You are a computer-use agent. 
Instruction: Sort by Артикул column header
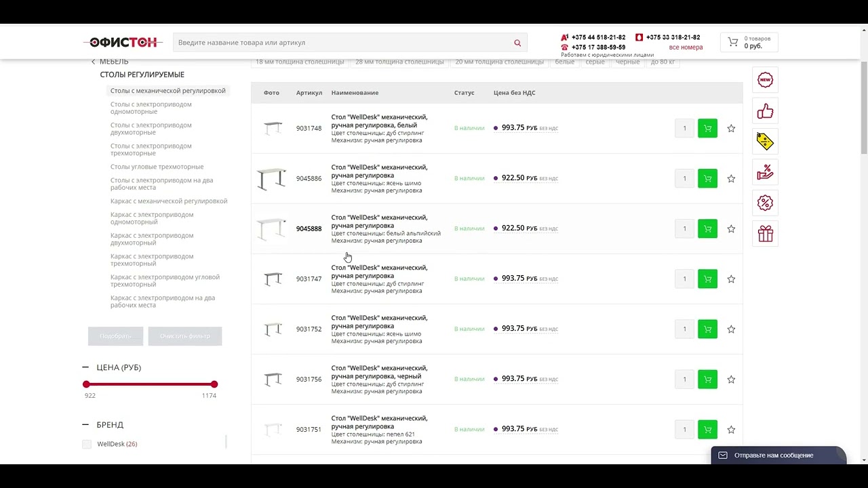(x=309, y=93)
